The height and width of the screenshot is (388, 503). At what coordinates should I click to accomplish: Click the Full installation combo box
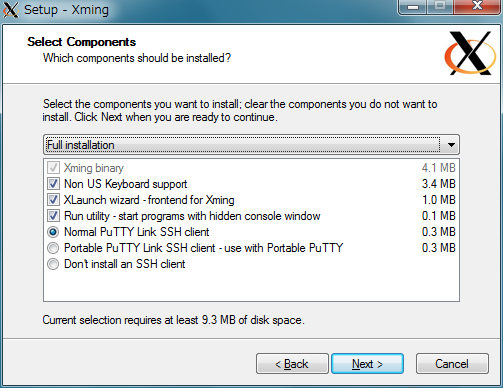click(251, 145)
